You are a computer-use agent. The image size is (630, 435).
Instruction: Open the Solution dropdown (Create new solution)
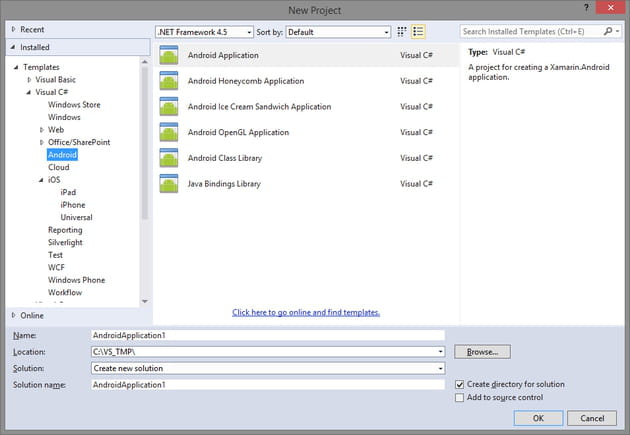(441, 368)
